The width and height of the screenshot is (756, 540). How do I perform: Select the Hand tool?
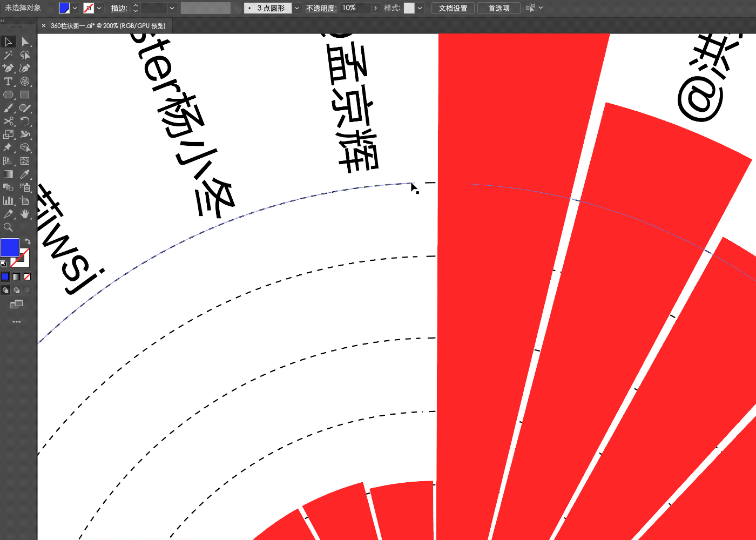[x=25, y=214]
